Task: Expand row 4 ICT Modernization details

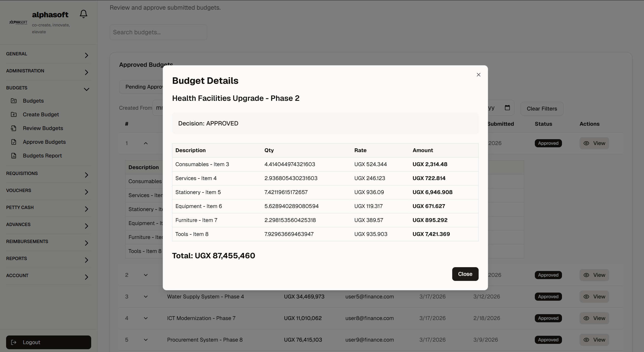Action: pos(146,318)
